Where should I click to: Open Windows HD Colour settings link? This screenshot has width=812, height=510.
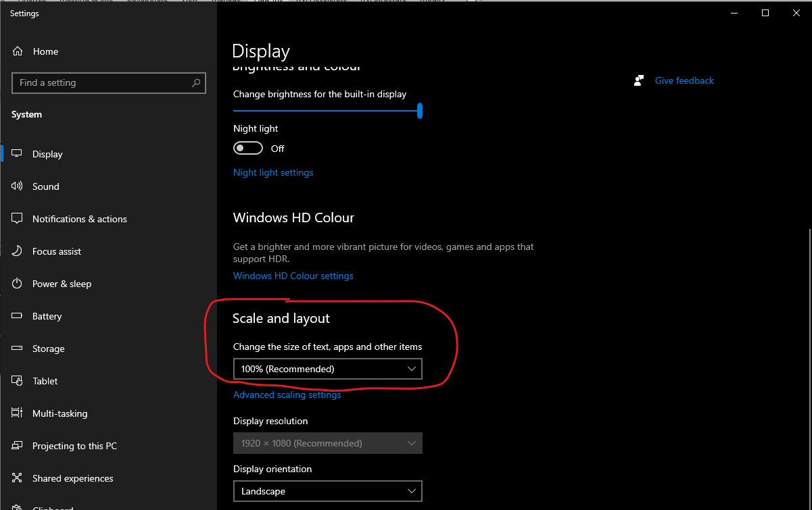tap(293, 276)
